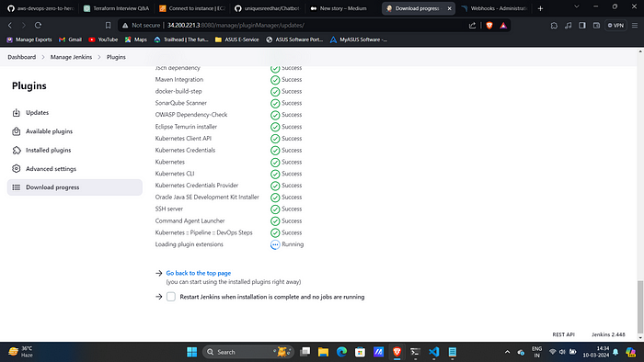Switch to Connect to instance EC2 tab
Screen dimensions: 644x362
tap(192, 8)
